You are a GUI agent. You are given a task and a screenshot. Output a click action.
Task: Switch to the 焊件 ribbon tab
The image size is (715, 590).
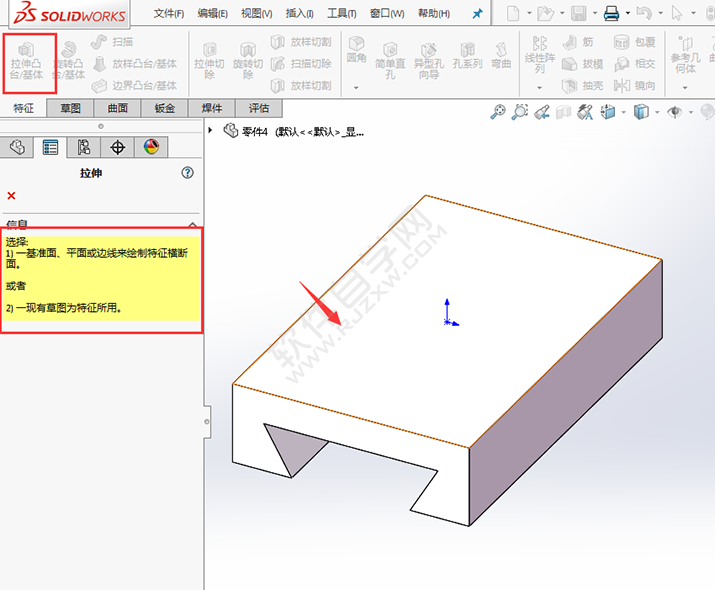pos(212,108)
